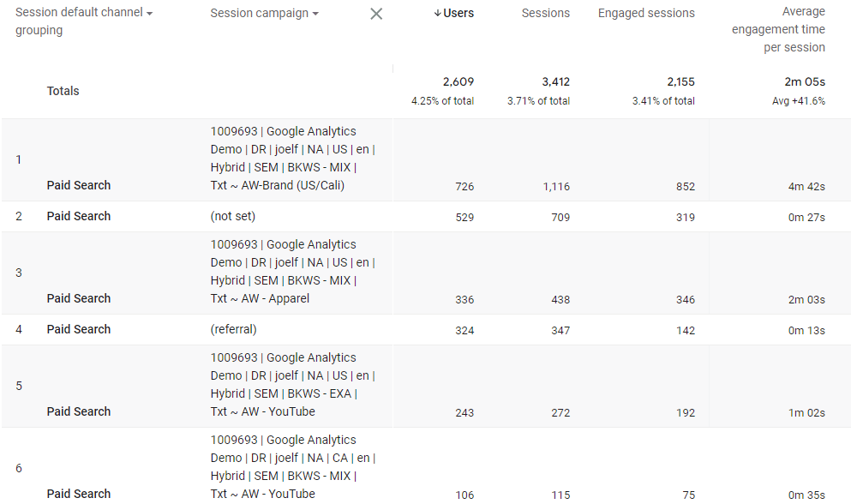The image size is (851, 504).
Task: Click the 2,609 total users value
Action: click(x=458, y=82)
